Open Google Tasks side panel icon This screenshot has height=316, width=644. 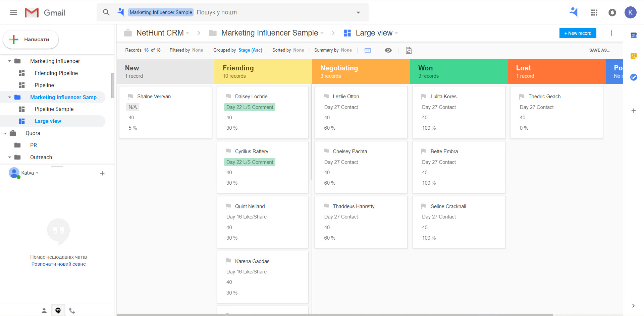pos(634,77)
